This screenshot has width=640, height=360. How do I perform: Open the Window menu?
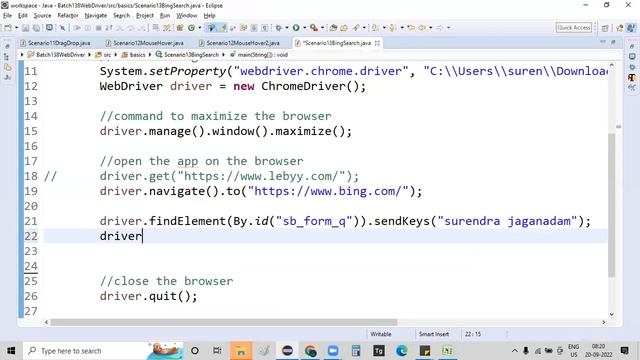coord(187,16)
